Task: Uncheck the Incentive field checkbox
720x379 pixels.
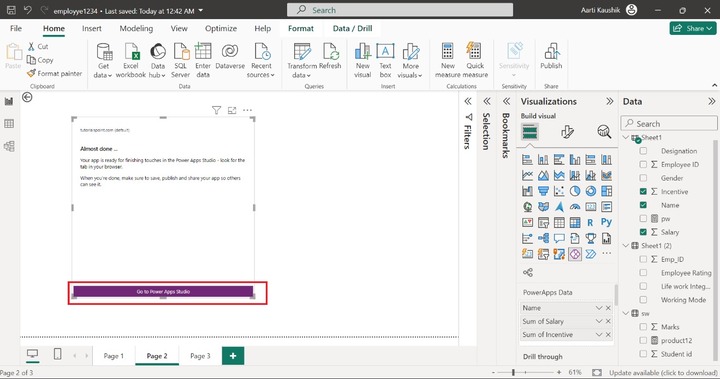Action: pos(643,192)
